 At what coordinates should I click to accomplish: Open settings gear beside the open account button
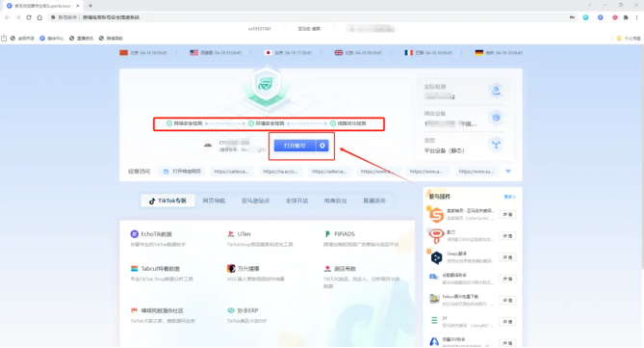click(322, 146)
